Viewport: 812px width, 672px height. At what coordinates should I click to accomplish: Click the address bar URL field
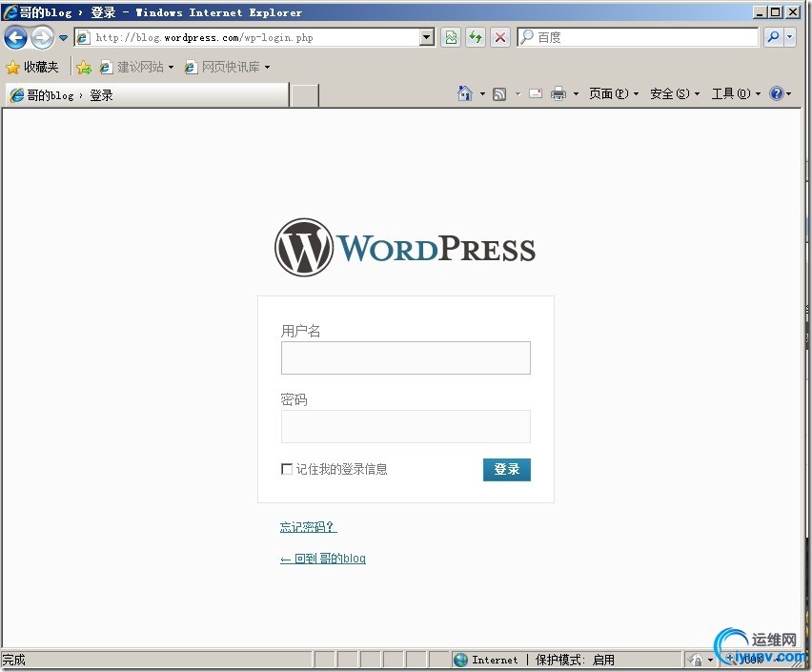click(x=255, y=37)
